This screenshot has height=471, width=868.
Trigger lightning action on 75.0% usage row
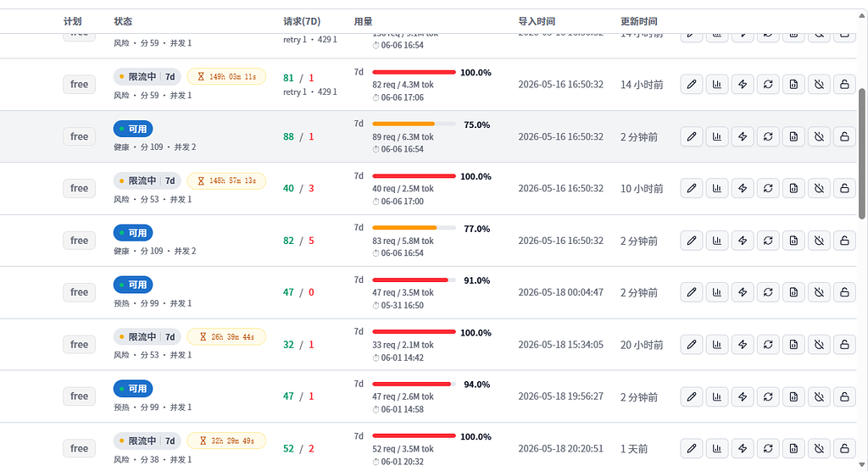(x=743, y=136)
